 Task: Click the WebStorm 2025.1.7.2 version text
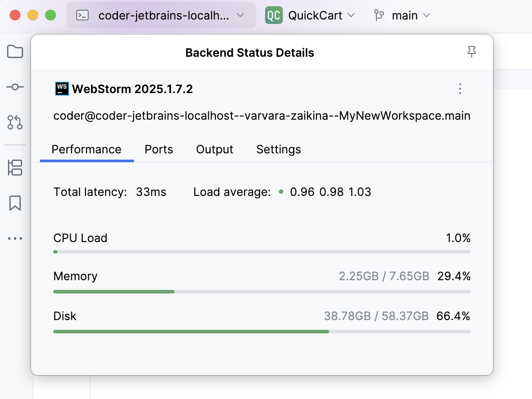tap(133, 89)
